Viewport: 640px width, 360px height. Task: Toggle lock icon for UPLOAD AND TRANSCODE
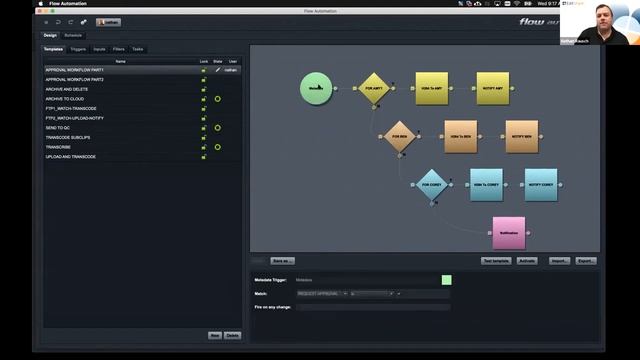(204, 157)
